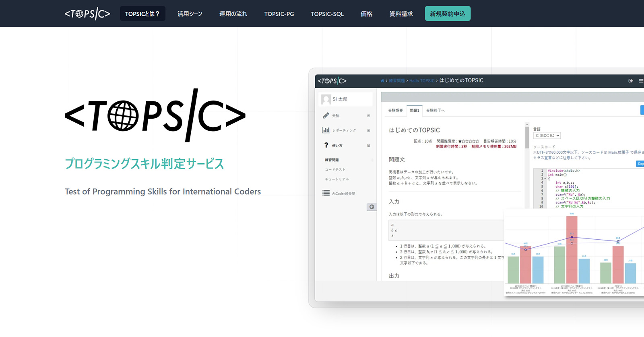
Task: Go to the 活用シーン nav item
Action: tap(190, 14)
